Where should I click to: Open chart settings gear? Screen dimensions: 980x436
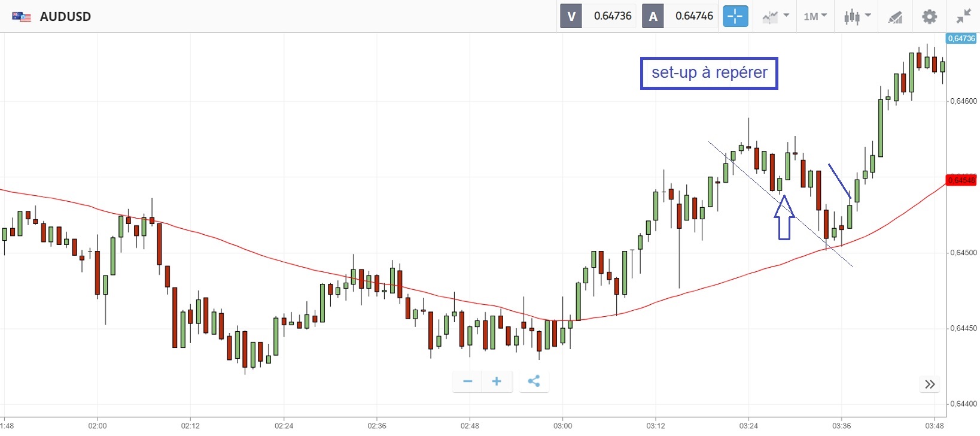click(x=929, y=16)
